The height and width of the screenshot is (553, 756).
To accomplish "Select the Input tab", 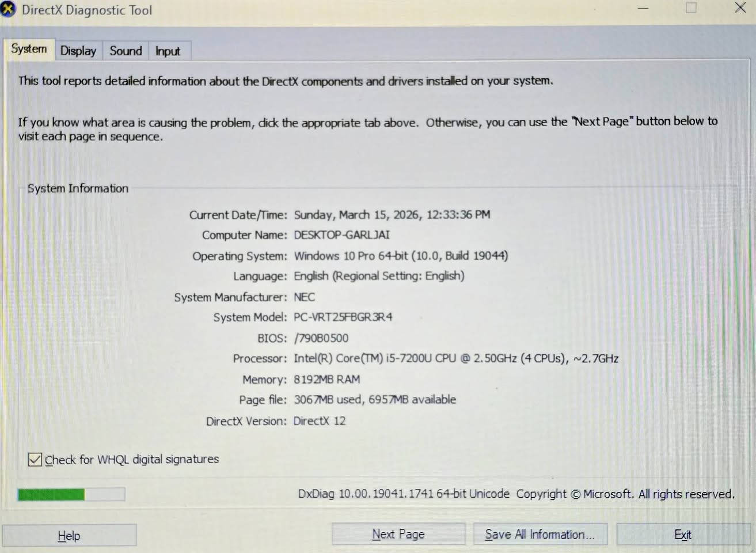I will click(x=168, y=51).
